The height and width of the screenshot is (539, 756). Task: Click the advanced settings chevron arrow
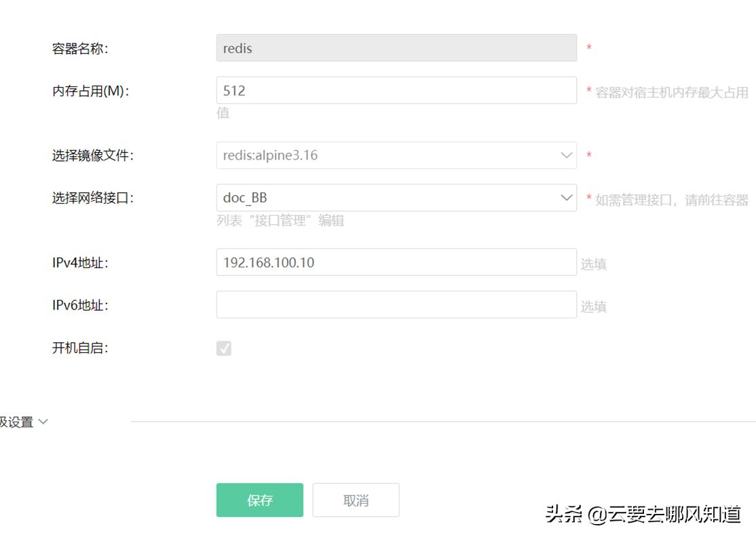point(43,422)
